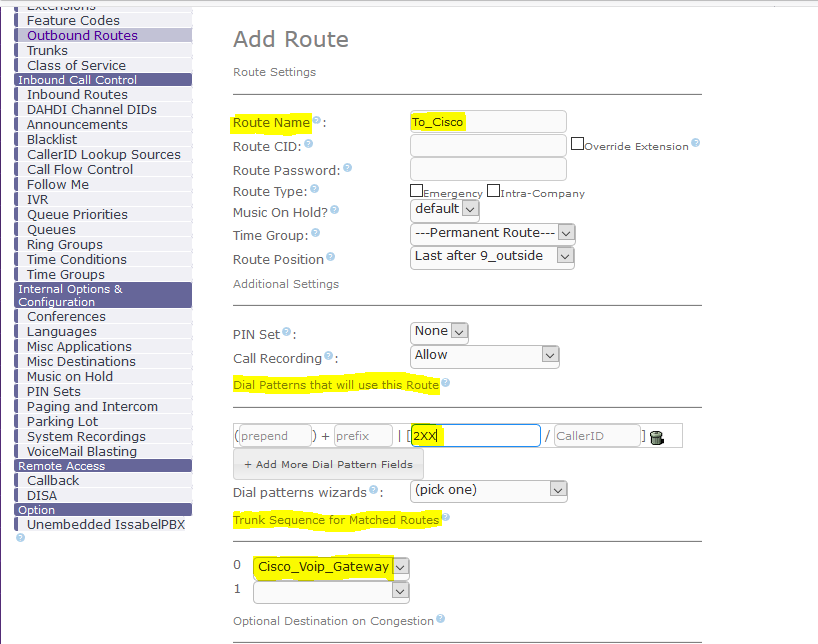Check the Emergency route type box
The height and width of the screenshot is (644, 818).
(416, 190)
